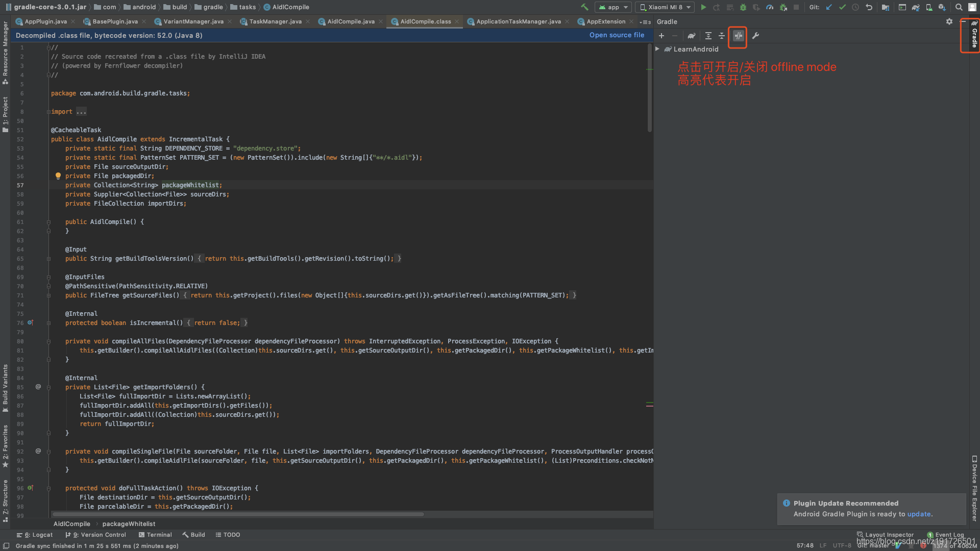Open the Logcat tool window

pyautogui.click(x=35, y=535)
